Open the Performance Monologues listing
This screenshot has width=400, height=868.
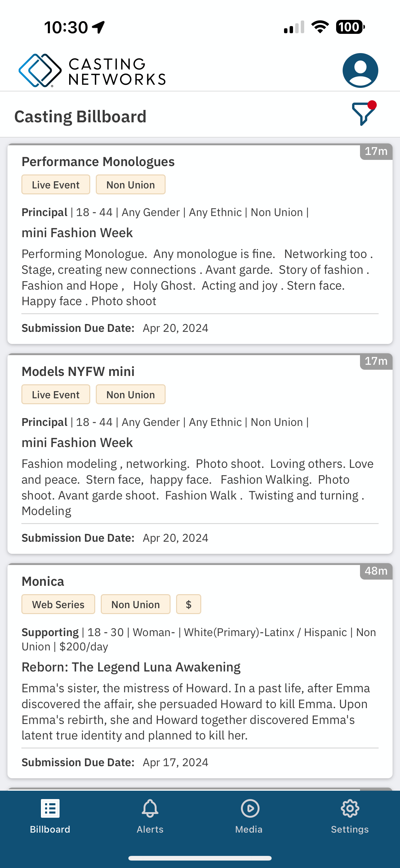(x=200, y=244)
